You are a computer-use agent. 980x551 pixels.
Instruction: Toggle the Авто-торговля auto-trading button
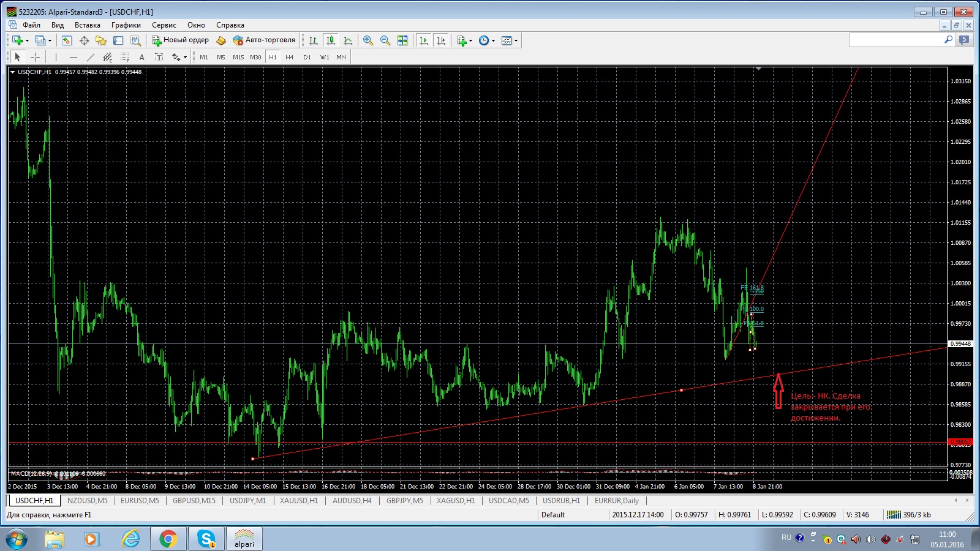(264, 40)
